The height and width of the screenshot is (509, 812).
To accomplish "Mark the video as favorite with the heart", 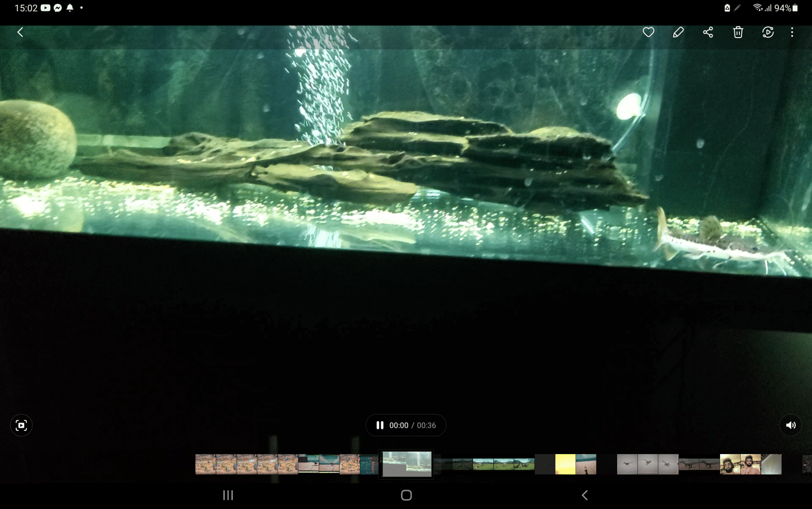I will click(648, 33).
